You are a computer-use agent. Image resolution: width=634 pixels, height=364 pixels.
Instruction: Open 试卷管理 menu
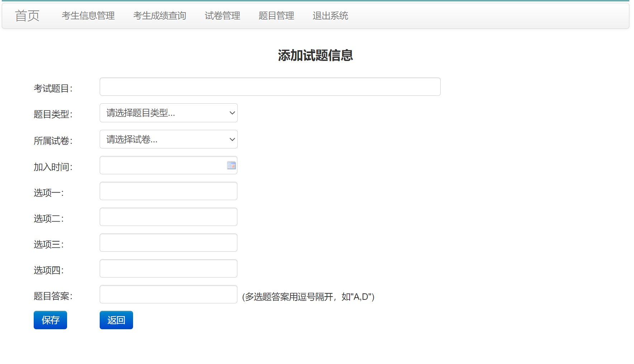point(223,16)
